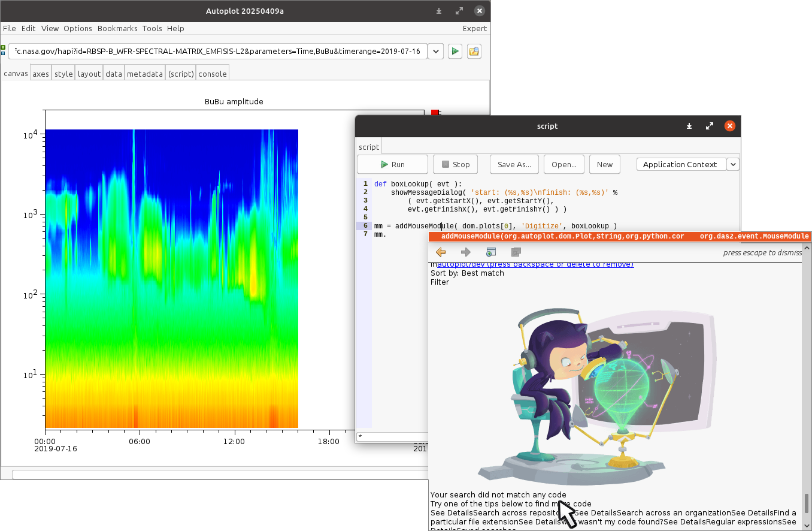Open the Tools menu
Image resolution: width=812 pixels, height=531 pixels.
(x=152, y=28)
